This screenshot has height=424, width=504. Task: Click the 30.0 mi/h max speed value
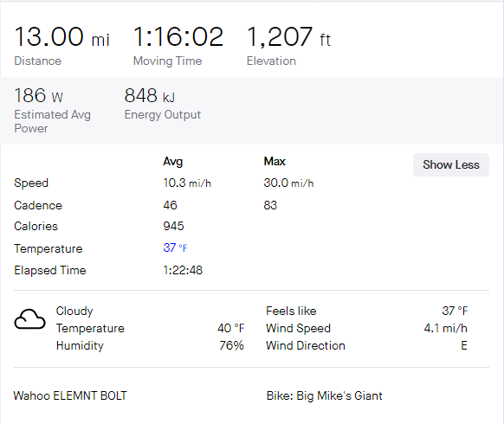[x=288, y=183]
